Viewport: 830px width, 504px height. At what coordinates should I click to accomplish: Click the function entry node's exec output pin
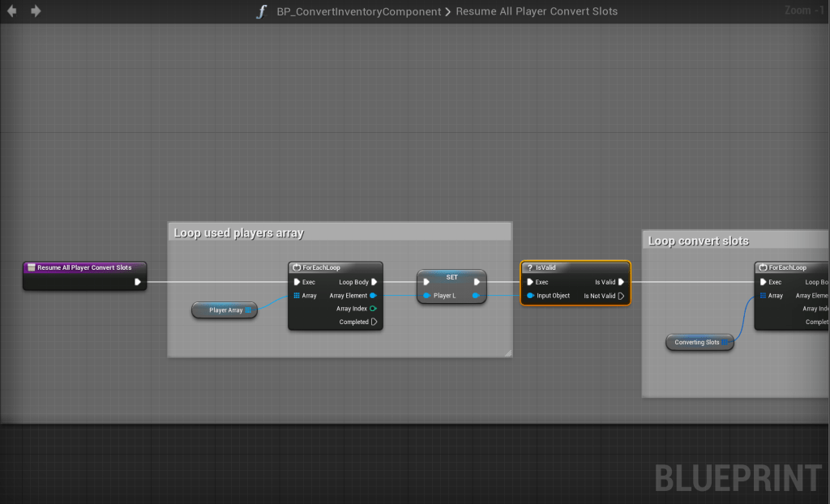139,282
